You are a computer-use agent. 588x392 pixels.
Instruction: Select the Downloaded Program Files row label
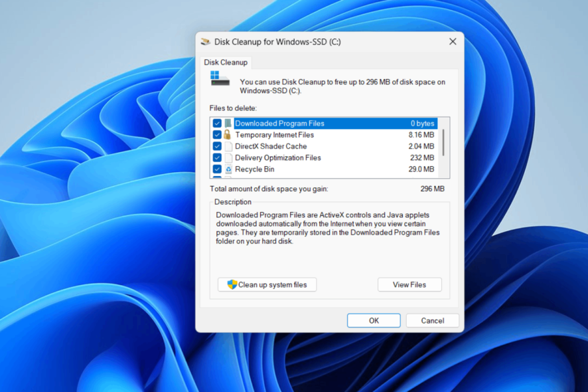click(279, 123)
